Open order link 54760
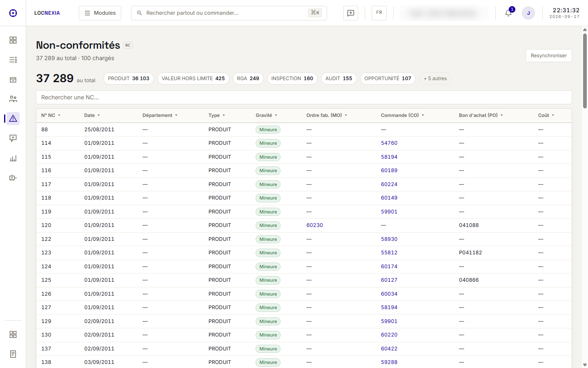Image resolution: width=588 pixels, height=368 pixels. (389, 143)
